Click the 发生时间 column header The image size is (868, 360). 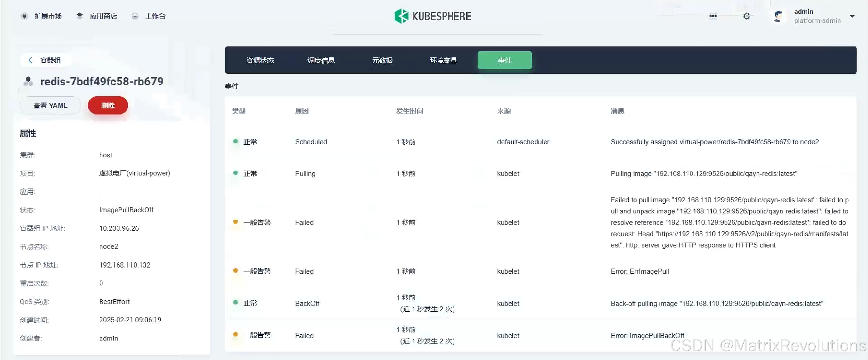pyautogui.click(x=409, y=111)
